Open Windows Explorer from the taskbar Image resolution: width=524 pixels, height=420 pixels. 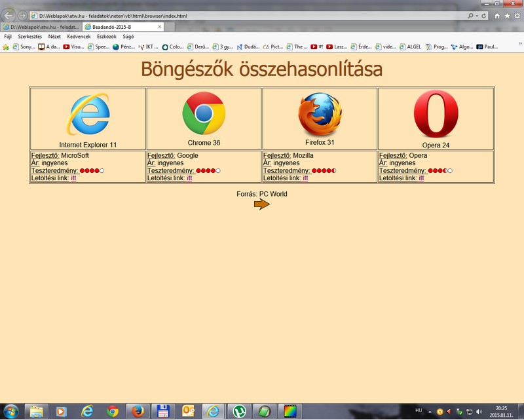click(x=37, y=411)
